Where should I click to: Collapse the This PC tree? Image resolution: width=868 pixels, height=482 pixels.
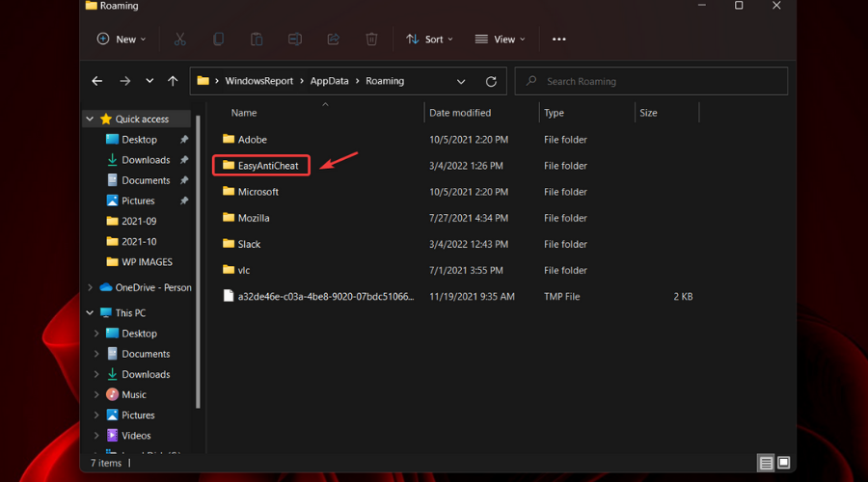[90, 312]
